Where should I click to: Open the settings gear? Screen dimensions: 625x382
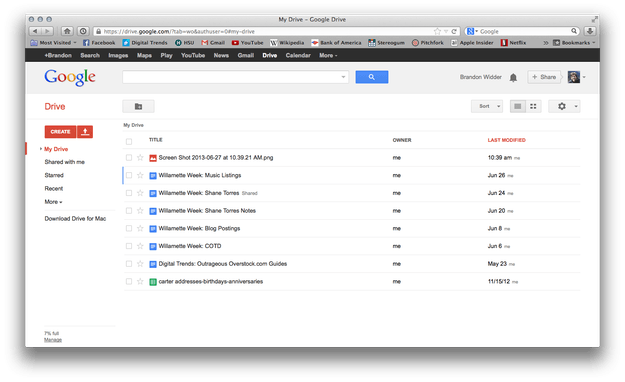(x=562, y=106)
